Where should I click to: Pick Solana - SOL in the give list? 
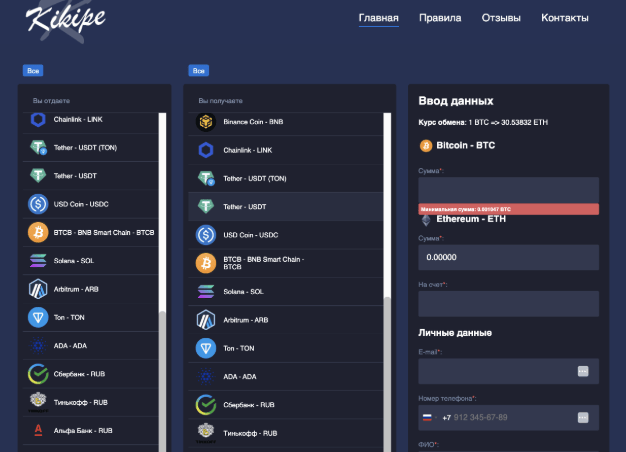click(x=91, y=261)
